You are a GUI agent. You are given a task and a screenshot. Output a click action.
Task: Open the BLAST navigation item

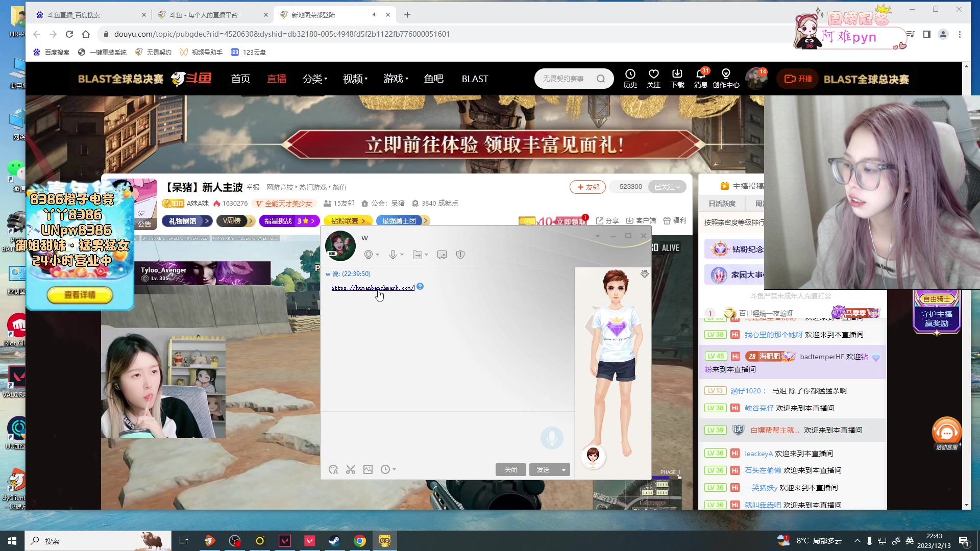(475, 79)
